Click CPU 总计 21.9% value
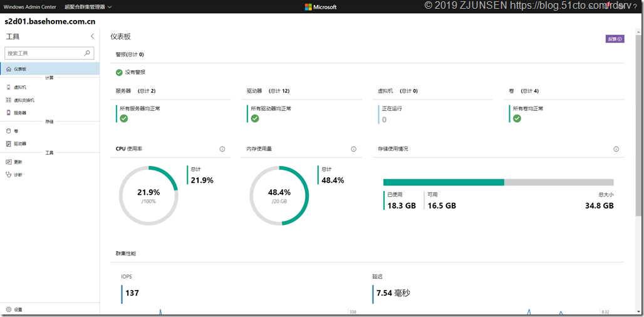The width and height of the screenshot is (644, 317). (x=202, y=180)
